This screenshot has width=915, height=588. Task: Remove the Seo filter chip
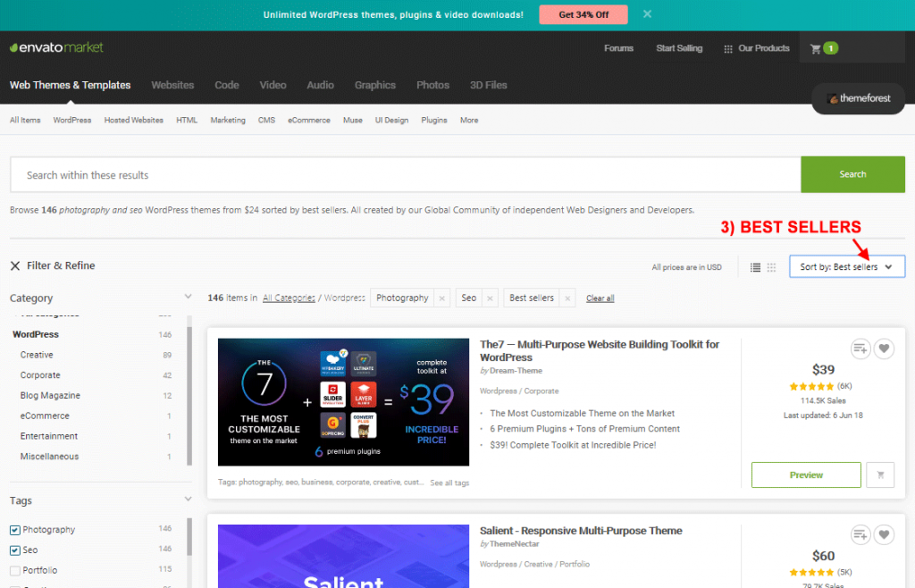(491, 298)
